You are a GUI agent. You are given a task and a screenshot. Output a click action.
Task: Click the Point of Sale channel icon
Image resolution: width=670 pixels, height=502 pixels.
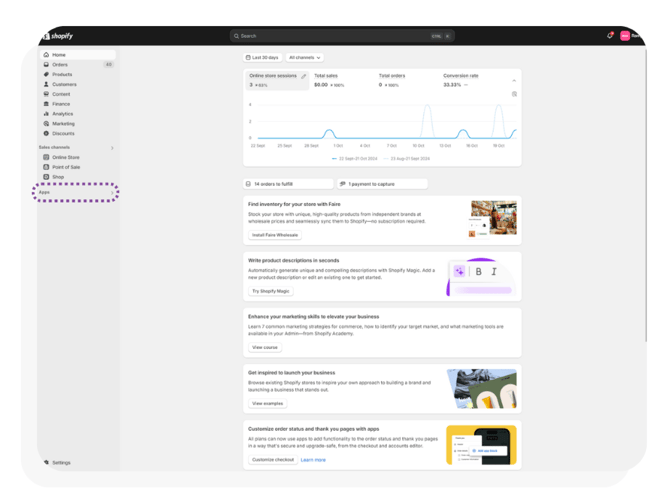tap(46, 167)
